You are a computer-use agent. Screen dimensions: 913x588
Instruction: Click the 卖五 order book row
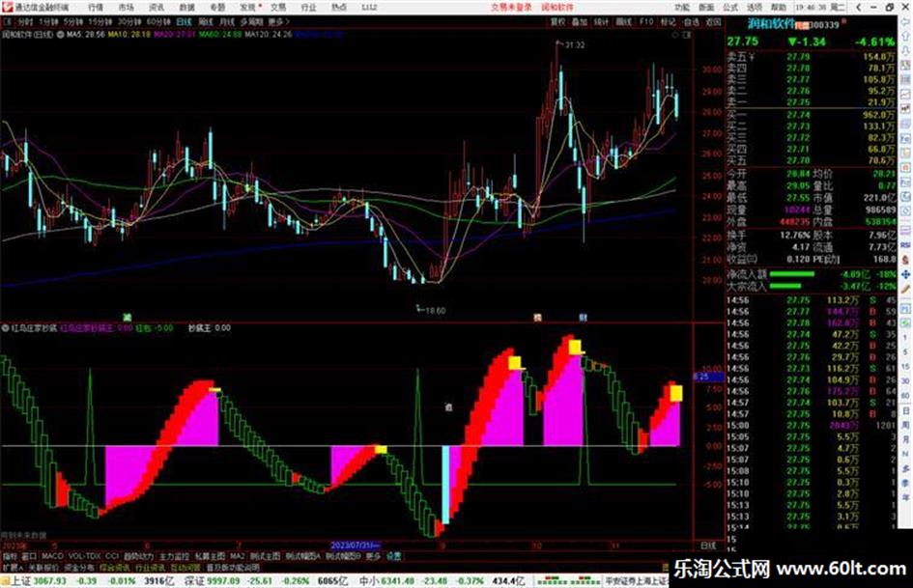pos(811,57)
